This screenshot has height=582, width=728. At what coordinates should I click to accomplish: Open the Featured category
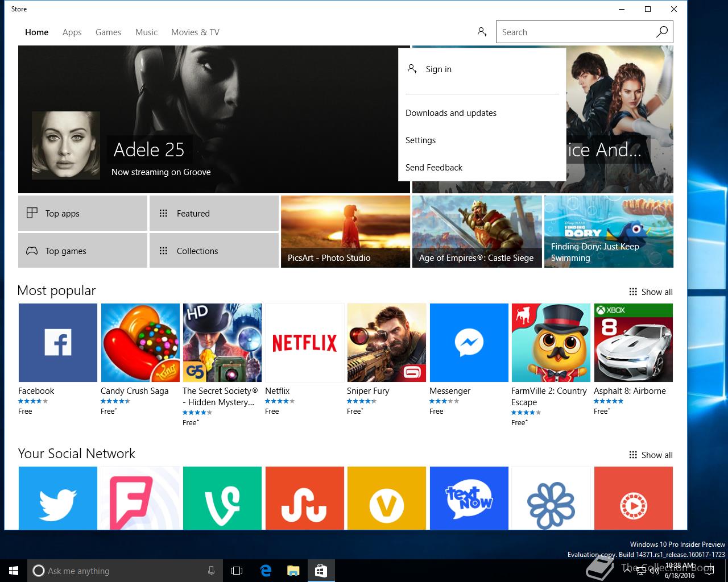coord(214,213)
